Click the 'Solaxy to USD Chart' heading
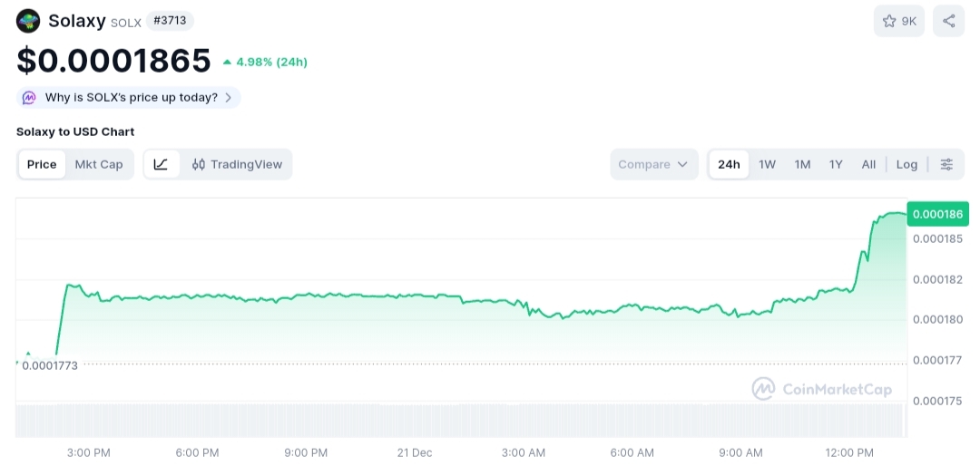The image size is (980, 475). click(x=75, y=131)
